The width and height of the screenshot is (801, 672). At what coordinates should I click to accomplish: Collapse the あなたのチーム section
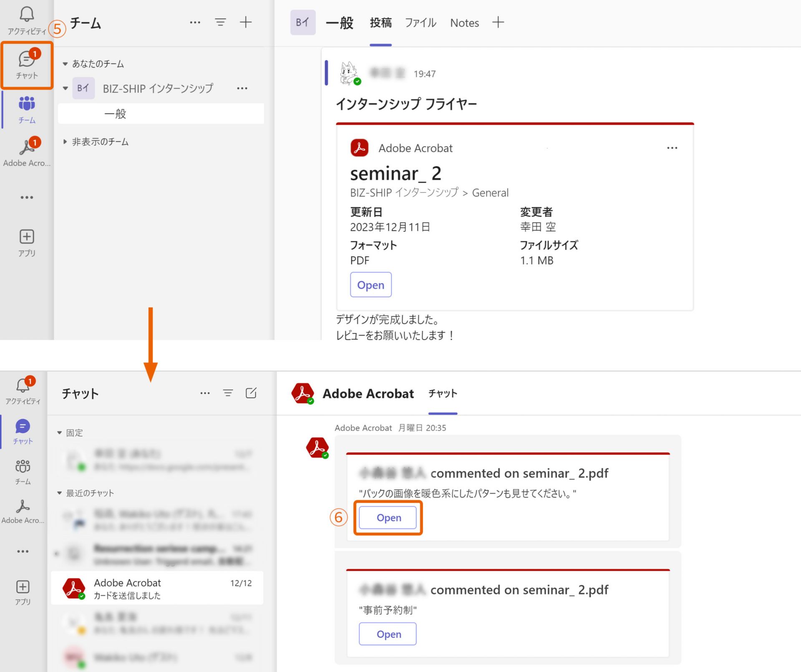65,64
